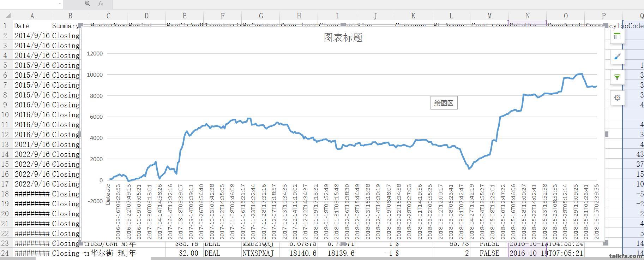Click the 18140.6 open level cell

299,253
